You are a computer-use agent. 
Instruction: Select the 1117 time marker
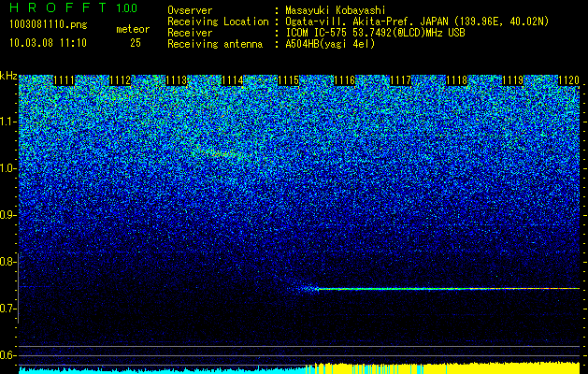[400, 80]
